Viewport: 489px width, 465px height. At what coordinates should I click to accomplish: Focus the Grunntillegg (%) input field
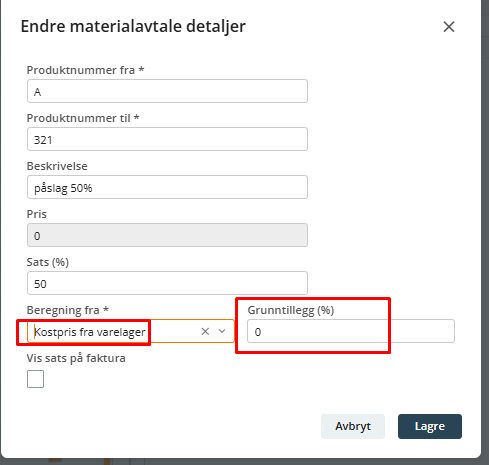pos(351,331)
